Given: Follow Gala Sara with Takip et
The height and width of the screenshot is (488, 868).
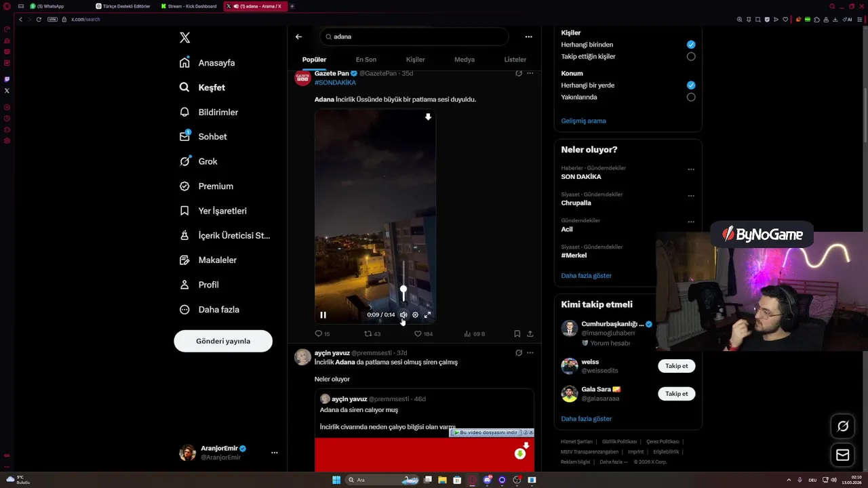Looking at the screenshot, I should [676, 394].
